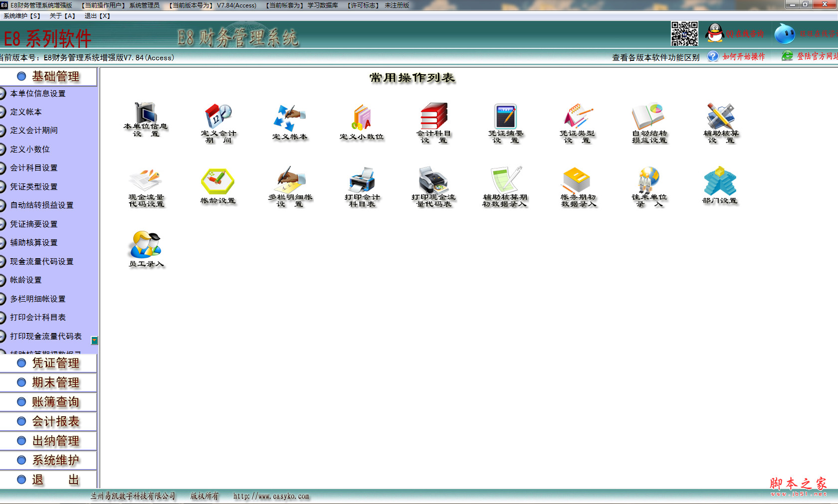Click the 打印会计科目表 printer icon

[362, 187]
